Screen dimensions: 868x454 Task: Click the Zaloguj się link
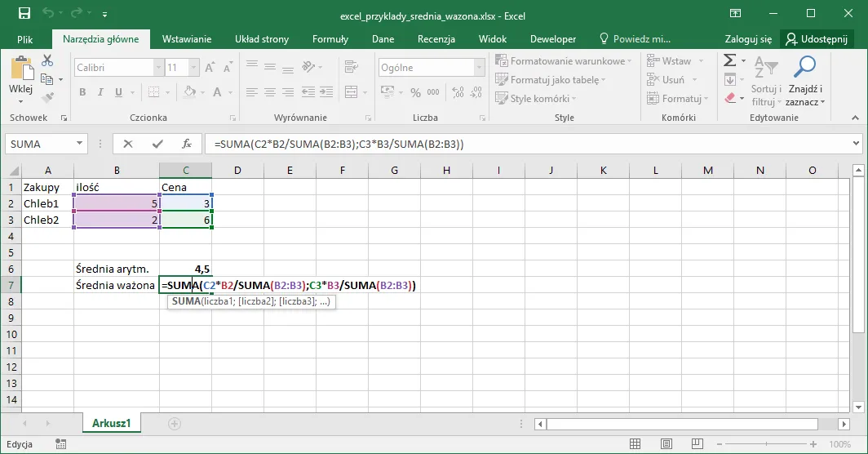[x=748, y=39]
